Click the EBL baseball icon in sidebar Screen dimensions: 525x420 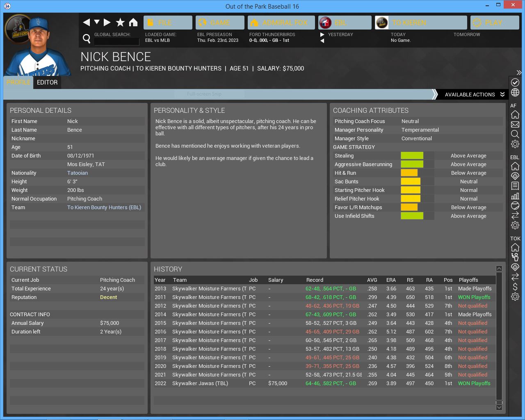tap(515, 205)
